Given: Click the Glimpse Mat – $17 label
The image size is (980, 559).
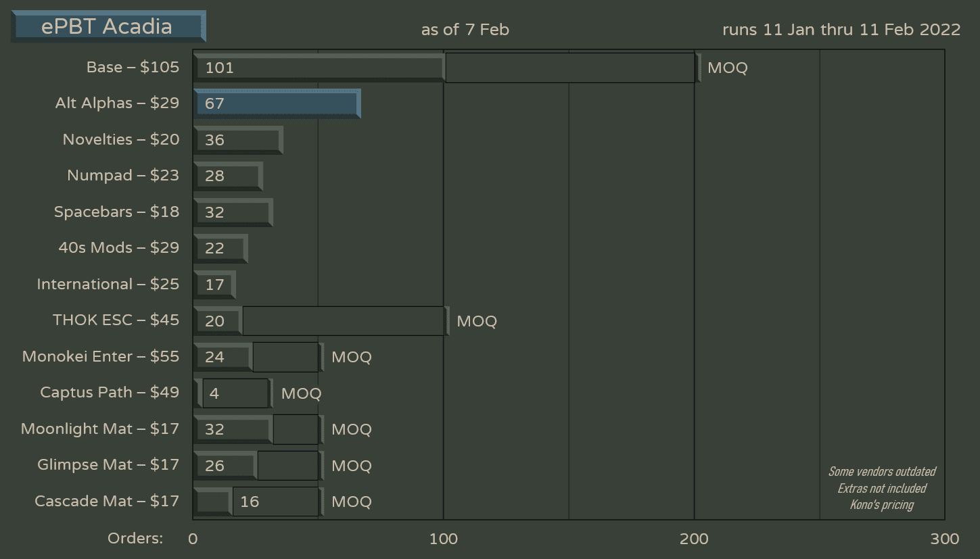Looking at the screenshot, I should (x=108, y=465).
